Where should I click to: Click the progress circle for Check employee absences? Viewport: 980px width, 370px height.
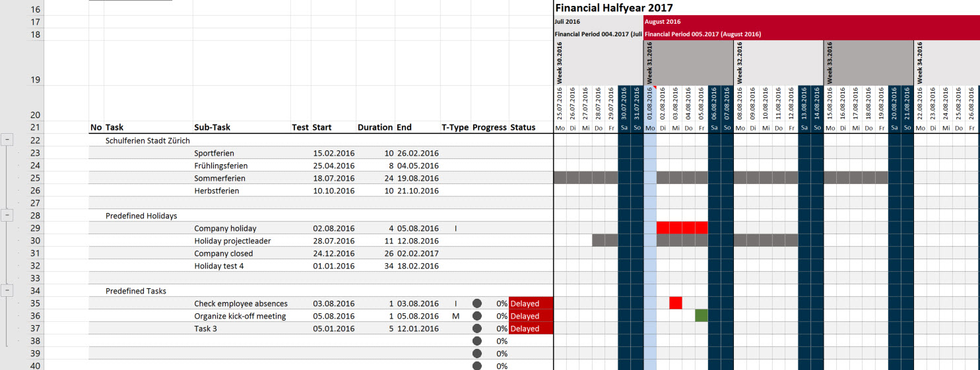477,303
